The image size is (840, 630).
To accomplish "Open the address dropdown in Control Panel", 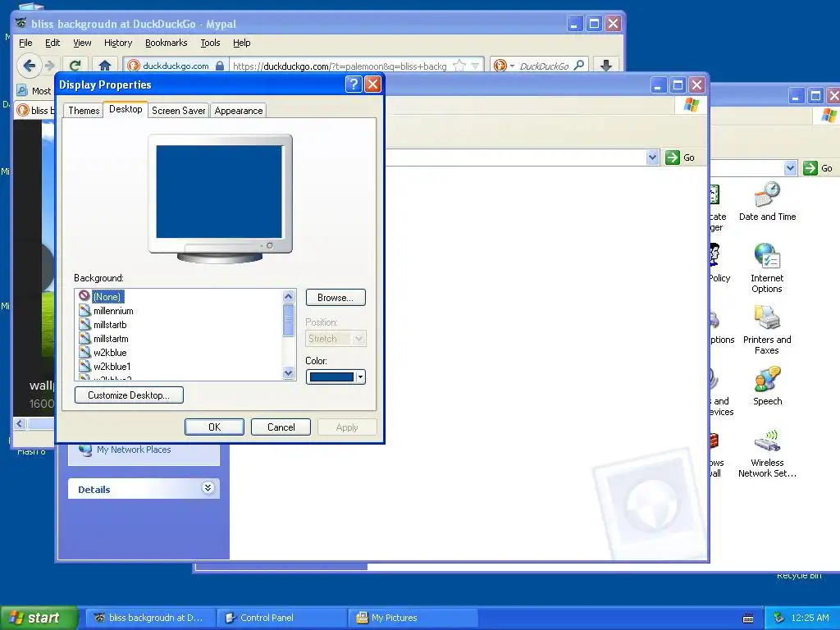I will [790, 168].
